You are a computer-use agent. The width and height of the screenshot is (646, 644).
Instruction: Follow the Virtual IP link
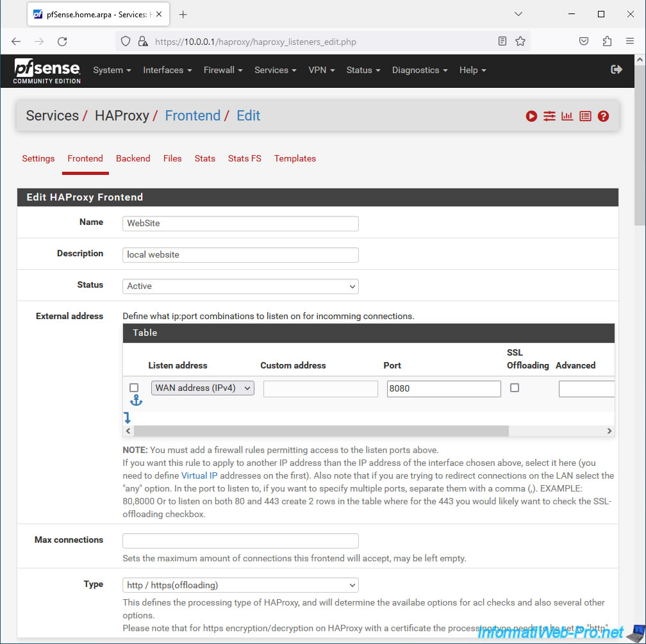(x=199, y=475)
